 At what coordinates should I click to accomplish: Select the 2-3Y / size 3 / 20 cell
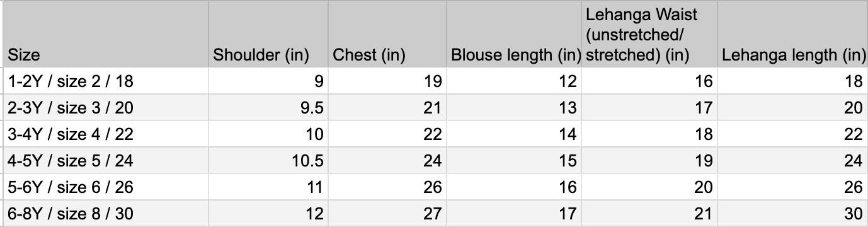click(106, 108)
